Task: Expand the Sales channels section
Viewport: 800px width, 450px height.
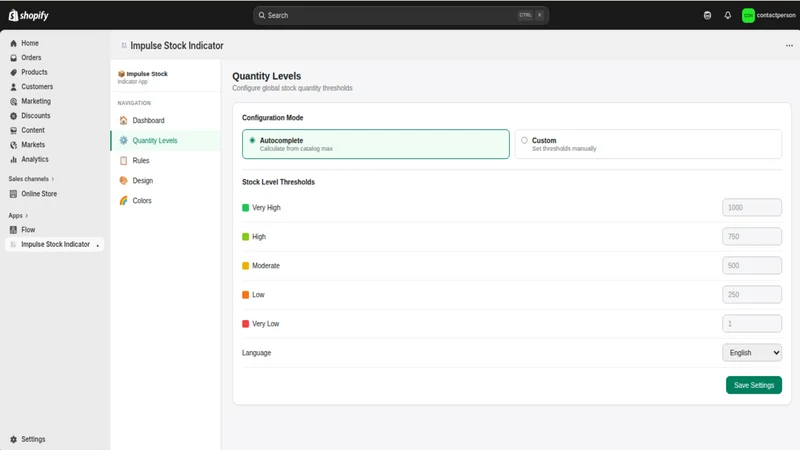Action: pyautogui.click(x=31, y=179)
